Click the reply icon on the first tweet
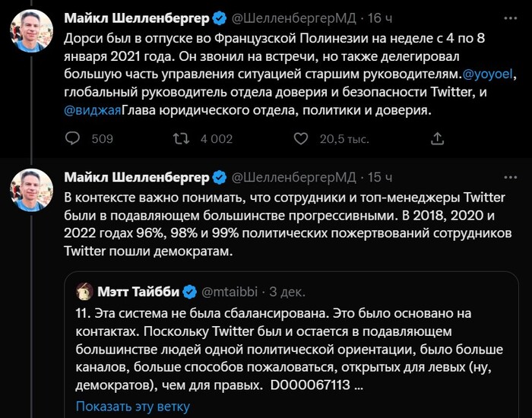 (73, 138)
